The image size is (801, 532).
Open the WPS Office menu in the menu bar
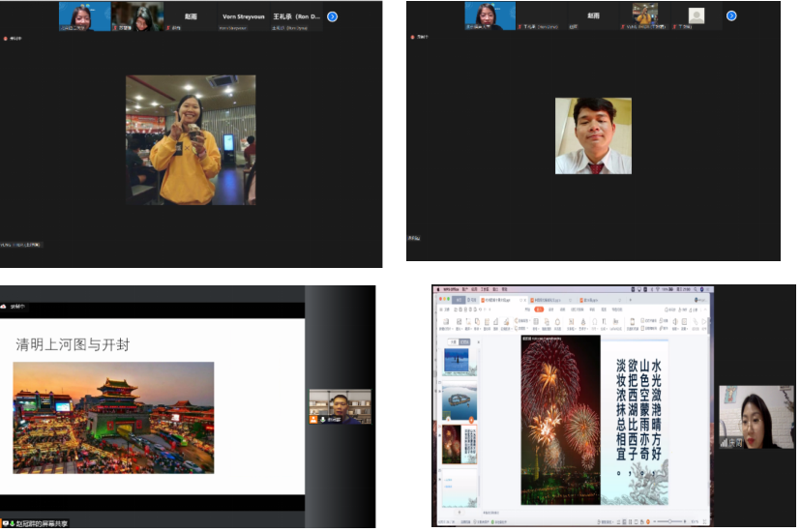point(450,289)
